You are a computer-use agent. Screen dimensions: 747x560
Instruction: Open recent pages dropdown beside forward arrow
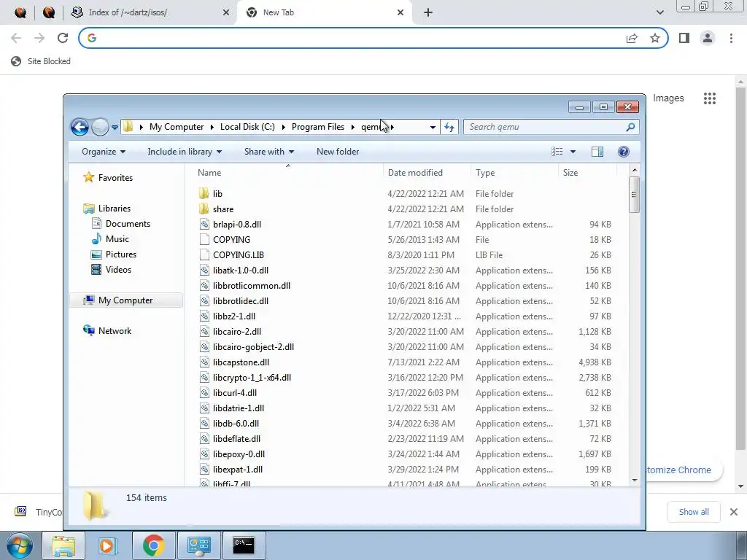[x=115, y=127]
